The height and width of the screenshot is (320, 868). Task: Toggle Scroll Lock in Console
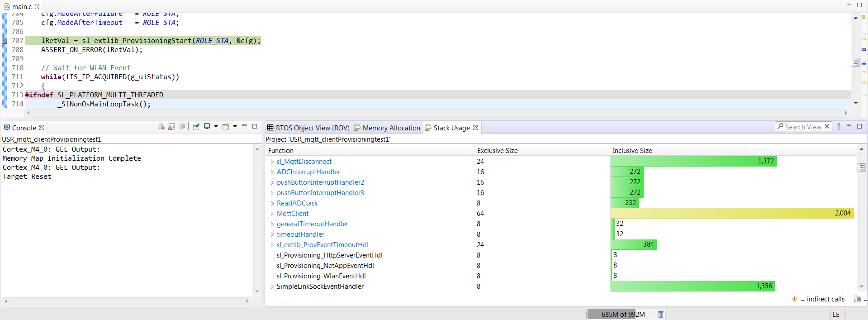pyautogui.click(x=171, y=127)
